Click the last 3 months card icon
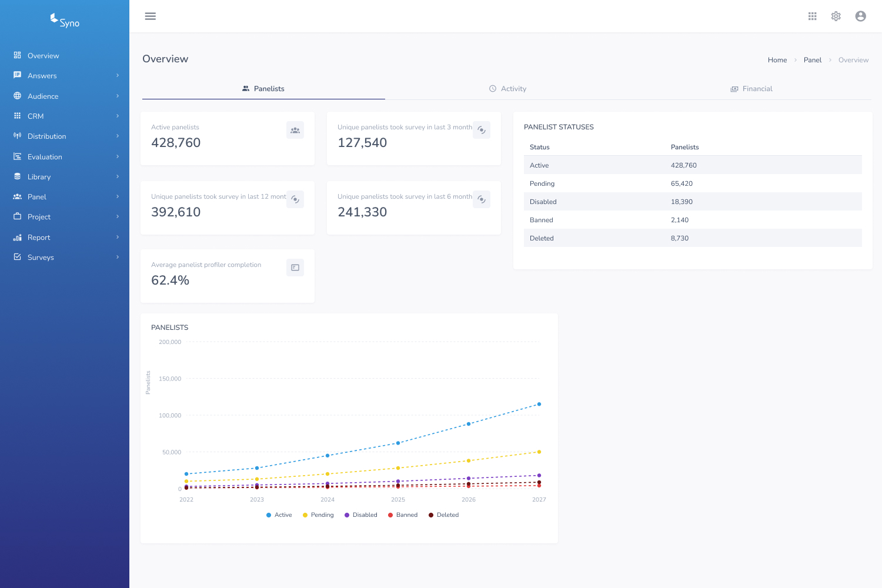Viewport: 882px width, 588px height. pos(482,131)
